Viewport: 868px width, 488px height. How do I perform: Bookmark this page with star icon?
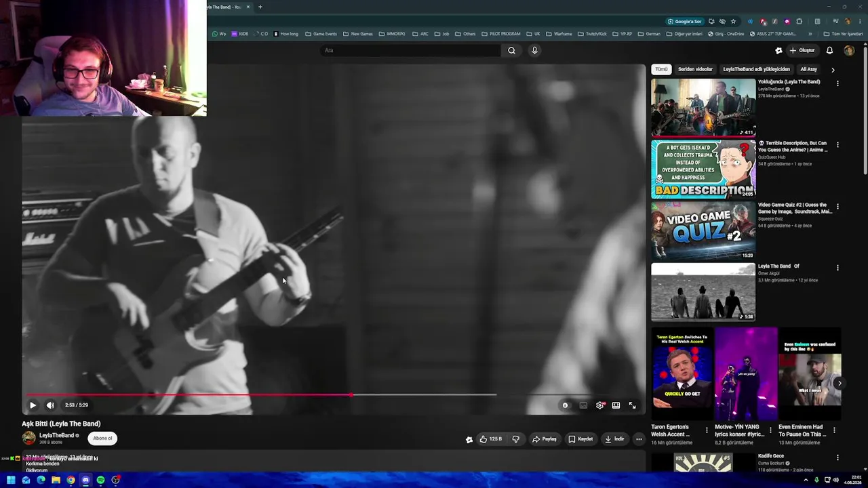pyautogui.click(x=733, y=21)
